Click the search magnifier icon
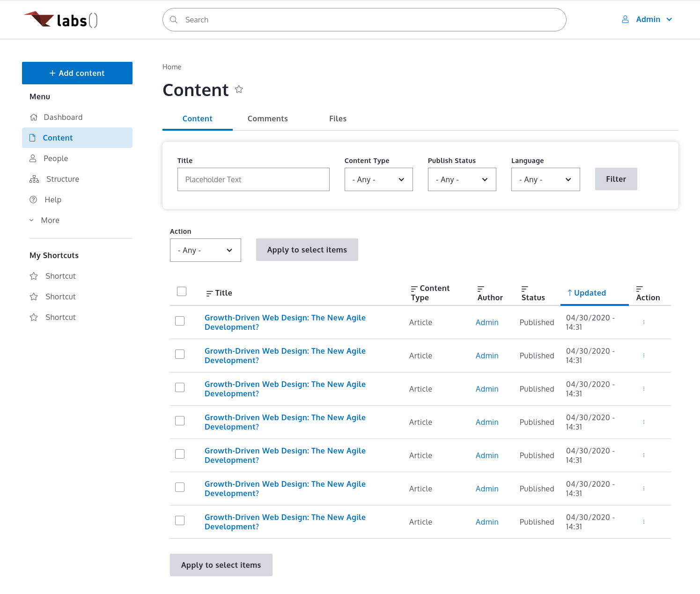This screenshot has width=700, height=594. click(x=174, y=20)
